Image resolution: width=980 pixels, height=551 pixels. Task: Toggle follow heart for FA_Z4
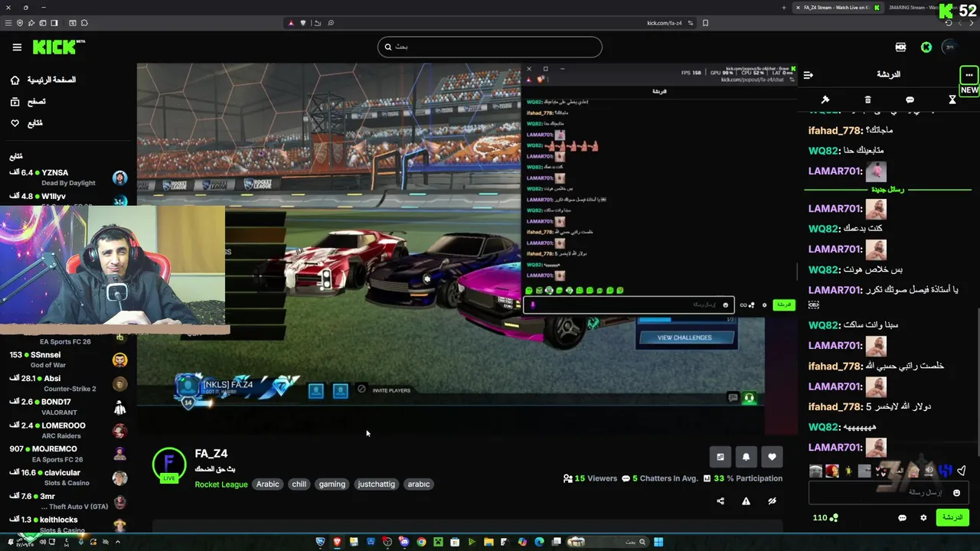tap(772, 457)
